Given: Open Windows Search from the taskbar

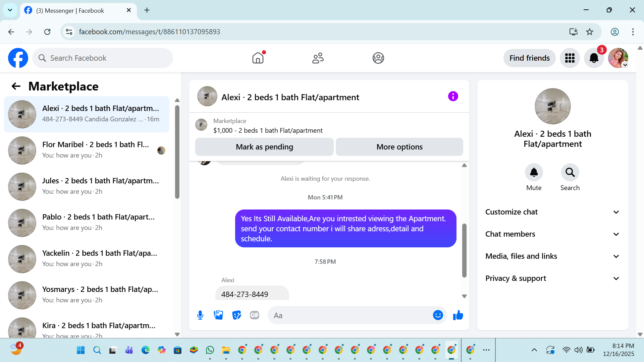Looking at the screenshot, I should pyautogui.click(x=97, y=350).
